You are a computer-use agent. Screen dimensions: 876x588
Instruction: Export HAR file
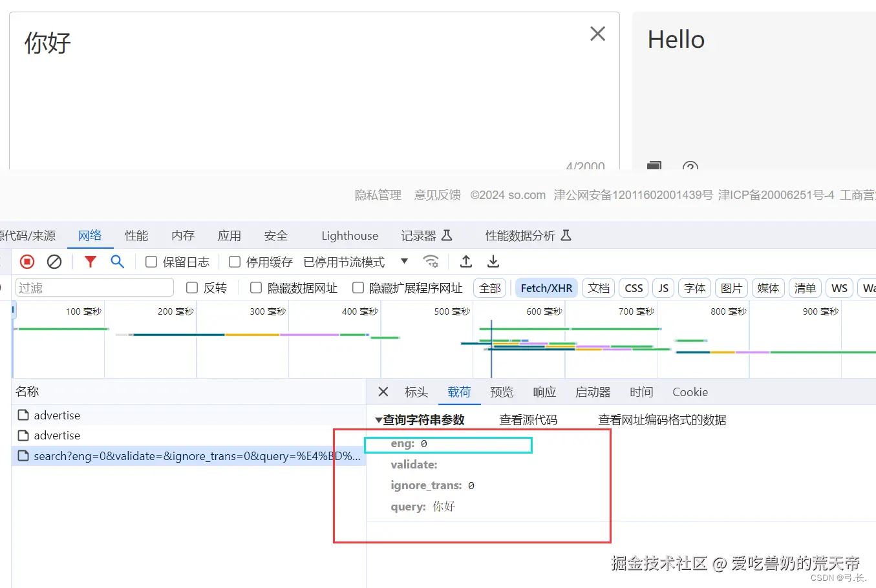tap(493, 261)
